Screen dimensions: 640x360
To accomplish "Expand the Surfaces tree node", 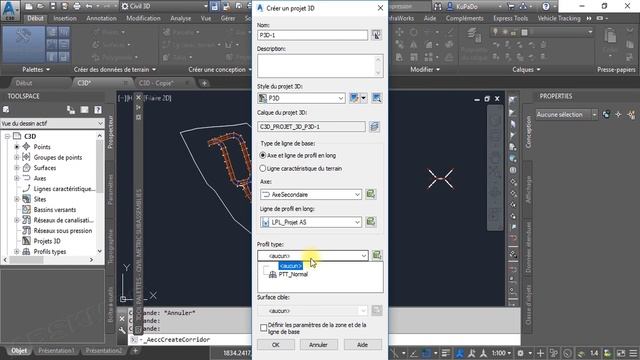I will pos(17,168).
